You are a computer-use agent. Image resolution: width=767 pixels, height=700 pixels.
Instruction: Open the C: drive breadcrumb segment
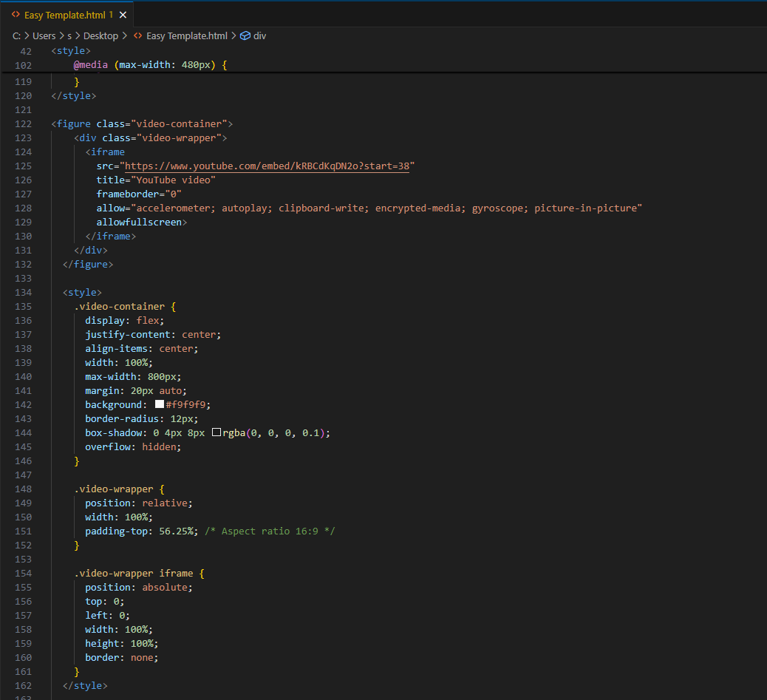[16, 35]
